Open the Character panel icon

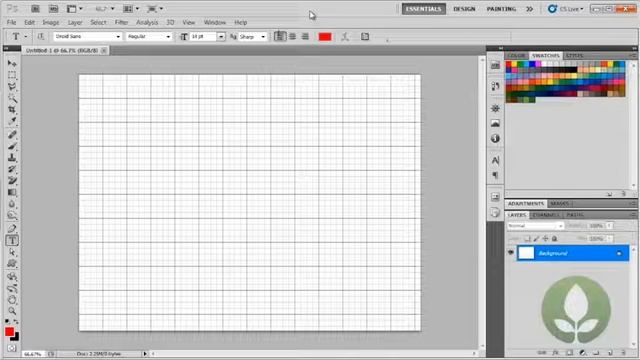[x=495, y=160]
